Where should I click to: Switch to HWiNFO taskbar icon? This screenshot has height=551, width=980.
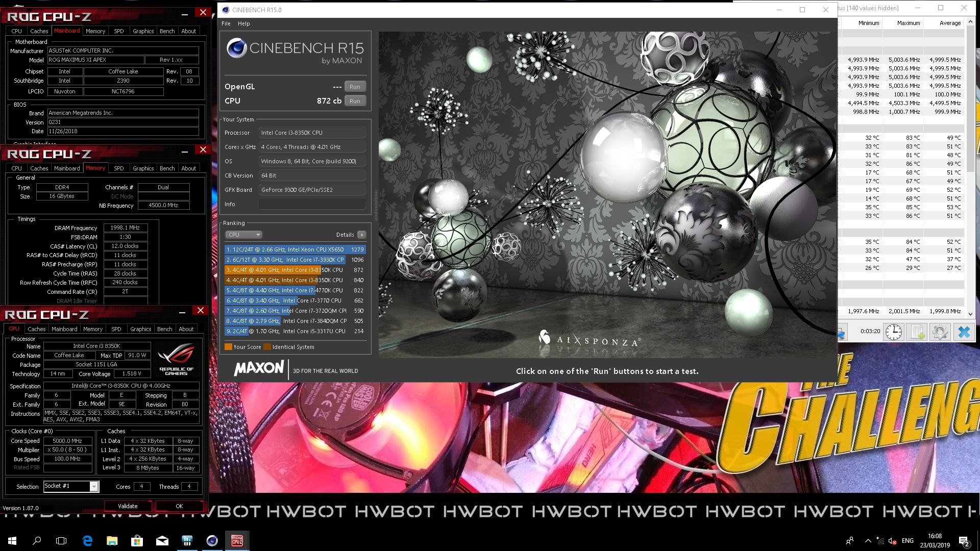point(187,541)
